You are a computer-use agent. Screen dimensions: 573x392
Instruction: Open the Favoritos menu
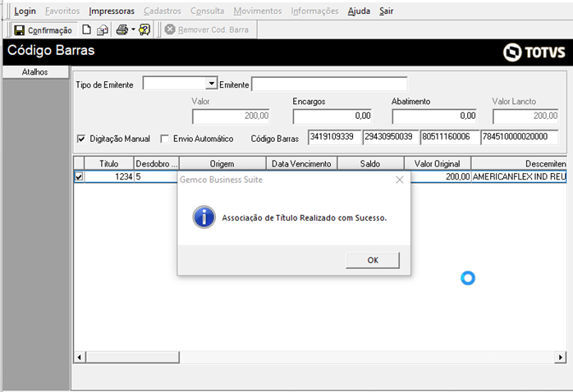click(62, 11)
